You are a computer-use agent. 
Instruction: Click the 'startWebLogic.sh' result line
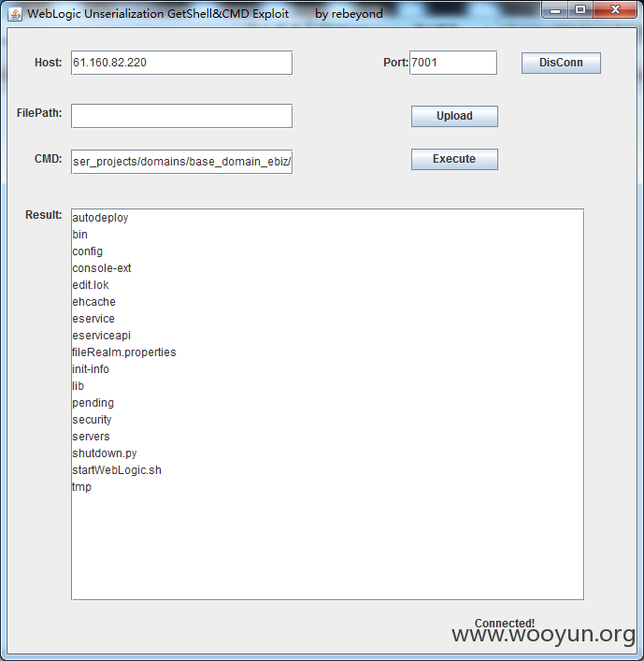pos(117,470)
